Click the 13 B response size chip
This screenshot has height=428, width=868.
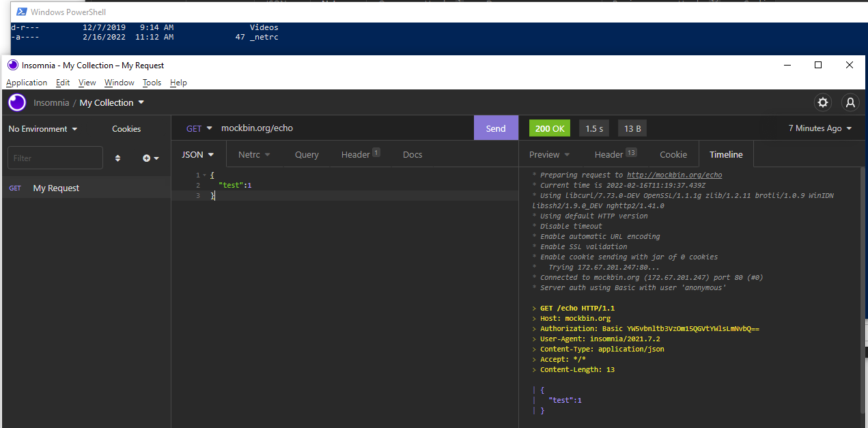pos(632,128)
